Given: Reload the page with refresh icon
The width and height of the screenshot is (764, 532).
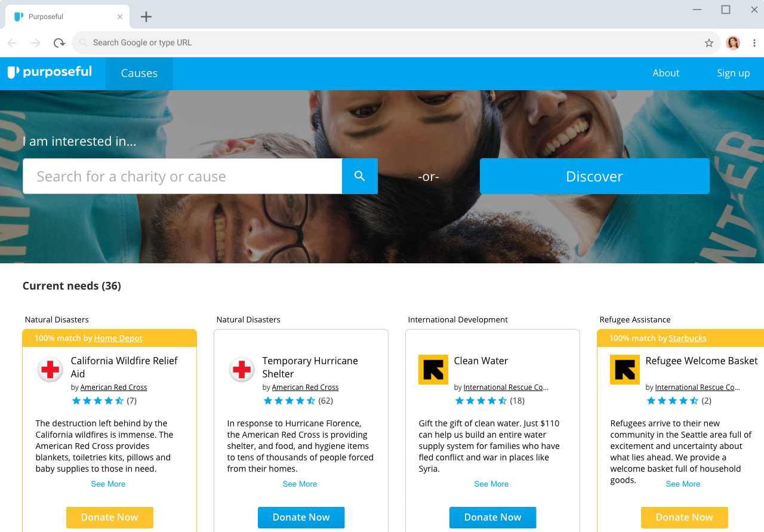Looking at the screenshot, I should tap(59, 43).
